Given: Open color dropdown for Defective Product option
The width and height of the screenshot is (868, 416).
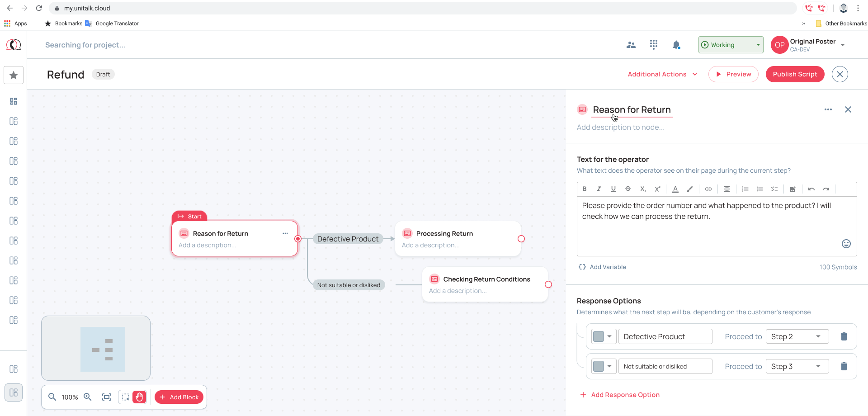Looking at the screenshot, I should coord(604,336).
